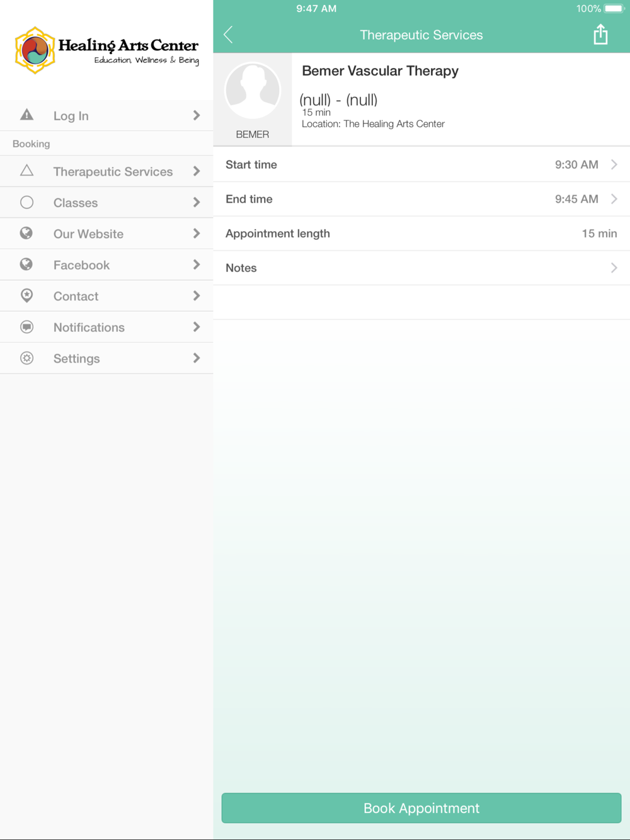630x840 pixels.
Task: Expand the Settings row chevron
Action: 197,358
